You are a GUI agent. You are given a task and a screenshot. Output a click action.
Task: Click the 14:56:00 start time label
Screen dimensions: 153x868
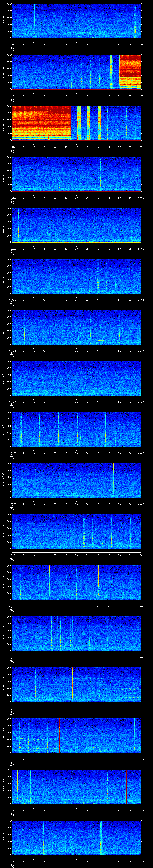(12, 555)
